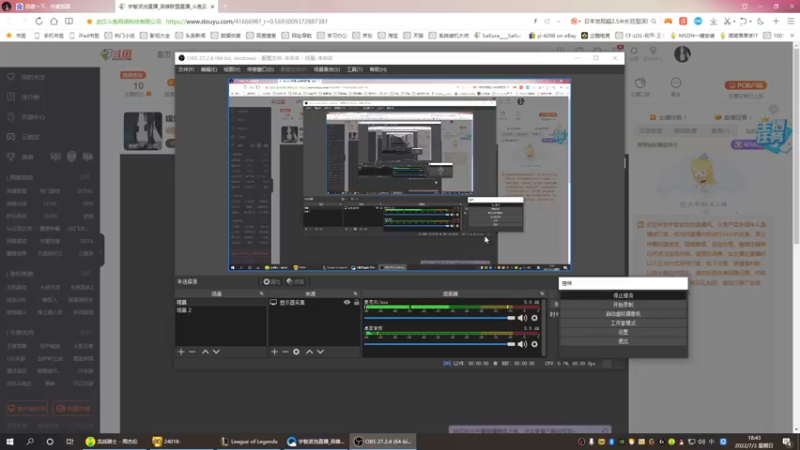
Task: Select first scene in scenes list
Action: click(x=220, y=303)
